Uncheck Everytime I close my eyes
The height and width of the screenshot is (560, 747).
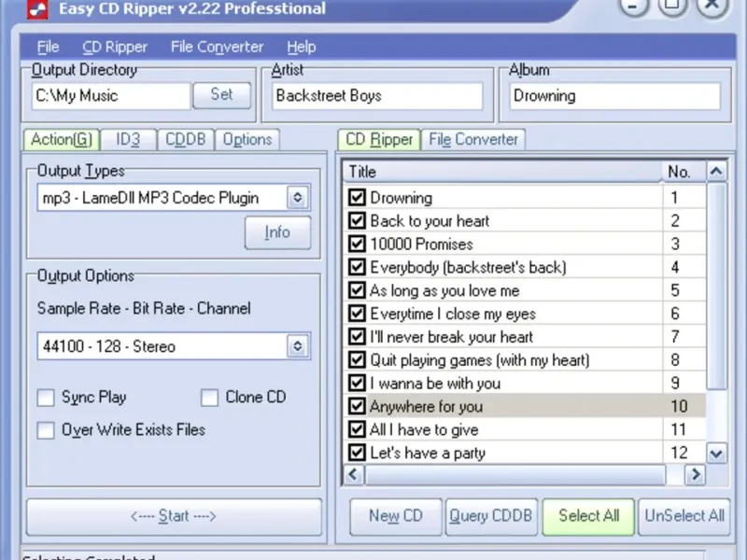click(357, 314)
